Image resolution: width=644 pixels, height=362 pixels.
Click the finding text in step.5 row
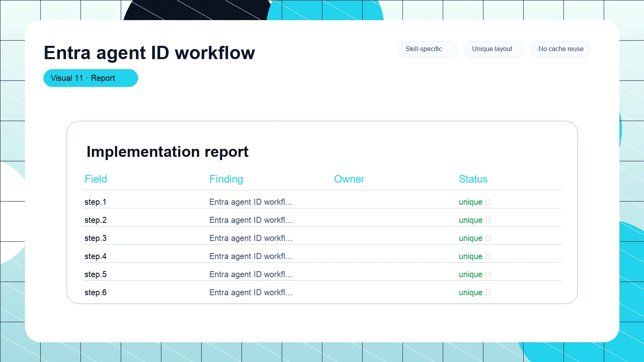[x=251, y=274]
